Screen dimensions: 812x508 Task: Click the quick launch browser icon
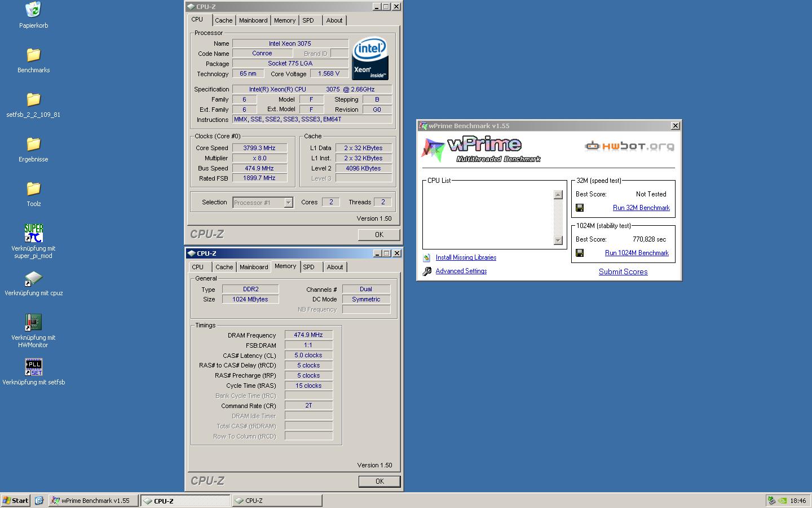tap(39, 501)
